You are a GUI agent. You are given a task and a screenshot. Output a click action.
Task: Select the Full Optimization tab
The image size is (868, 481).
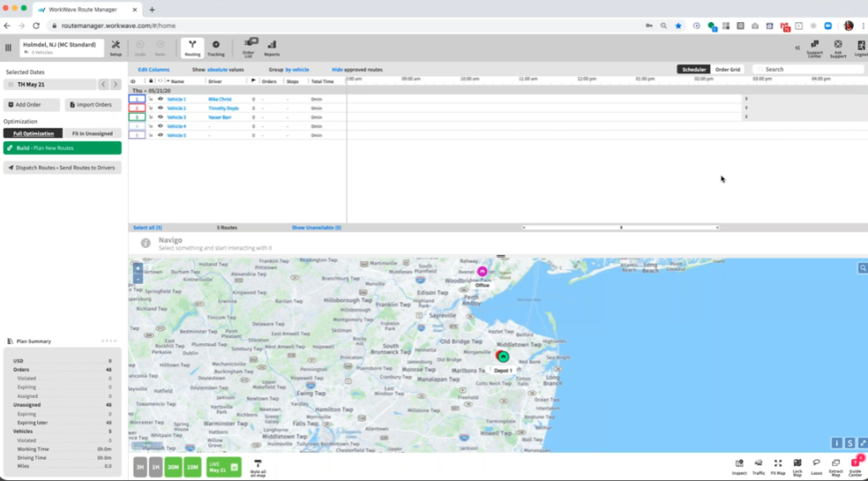click(33, 133)
